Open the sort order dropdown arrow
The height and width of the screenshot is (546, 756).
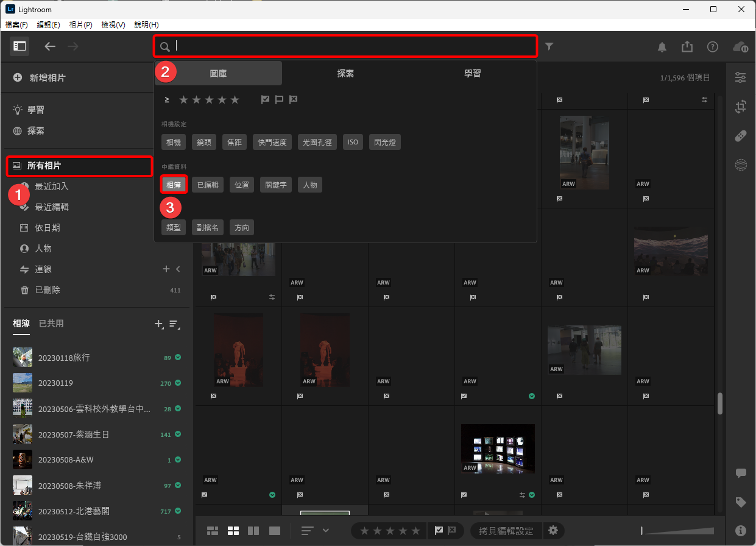(325, 531)
